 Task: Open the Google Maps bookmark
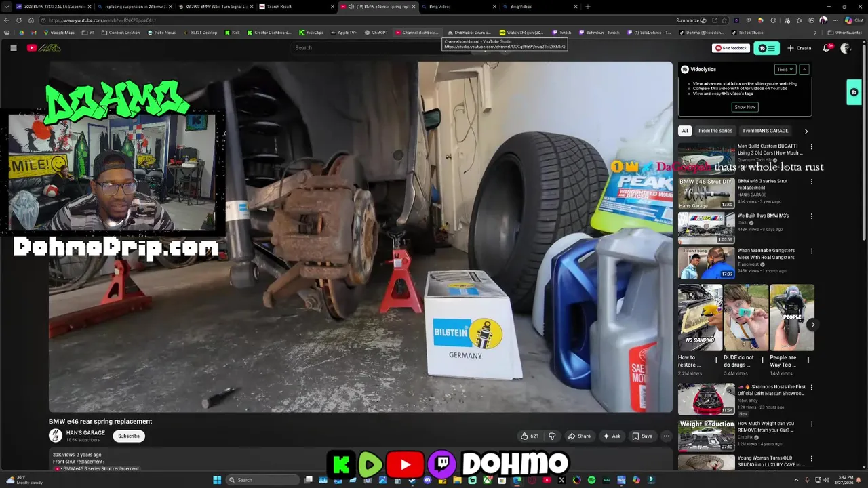click(x=60, y=33)
